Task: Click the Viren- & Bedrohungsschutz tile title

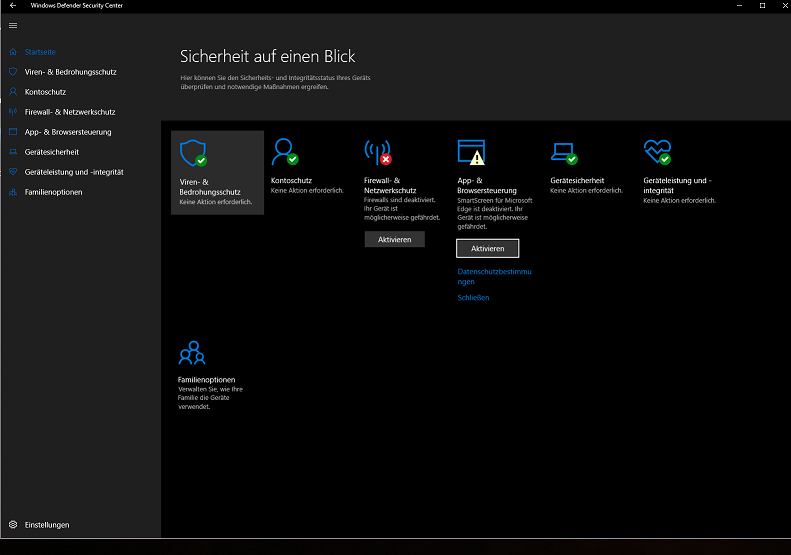Action: [x=210, y=187]
